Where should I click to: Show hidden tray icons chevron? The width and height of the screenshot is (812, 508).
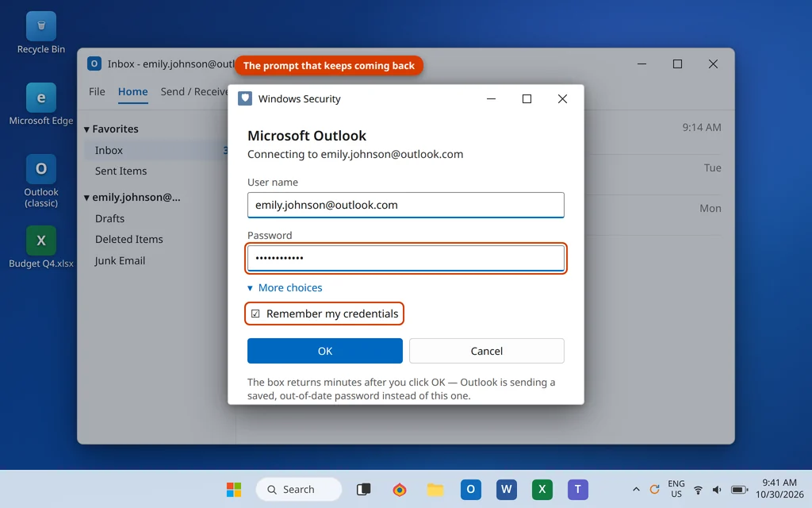pyautogui.click(x=636, y=489)
